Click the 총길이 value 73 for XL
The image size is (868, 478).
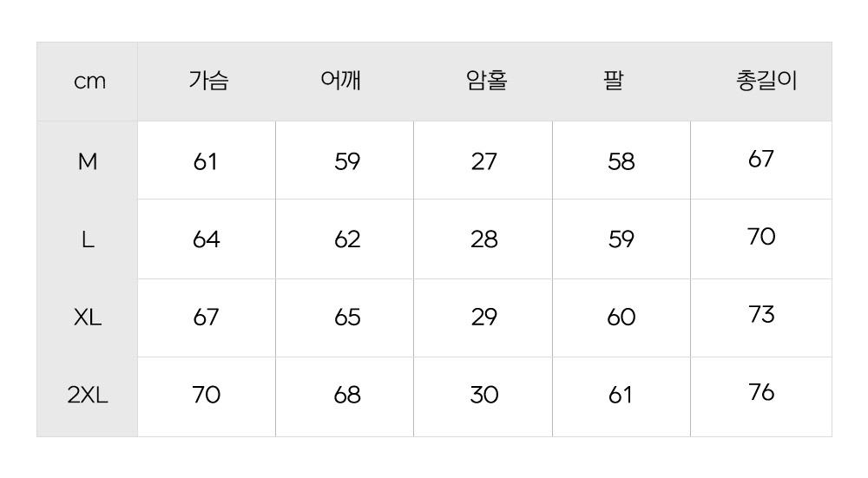click(761, 315)
